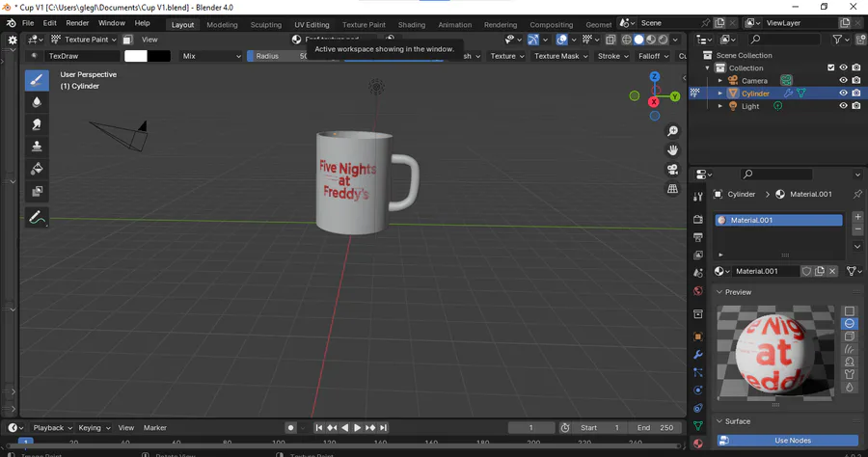Viewport: 868px width, 457px height.
Task: Select cube material preview shape
Action: (x=849, y=336)
